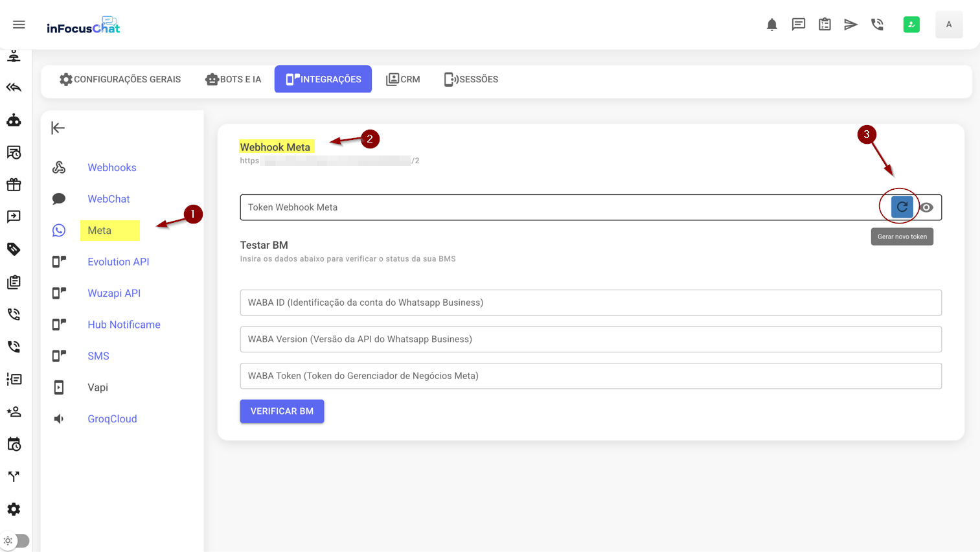Toggle the light/dark theme switch
This screenshot has width=980, height=552.
16,540
